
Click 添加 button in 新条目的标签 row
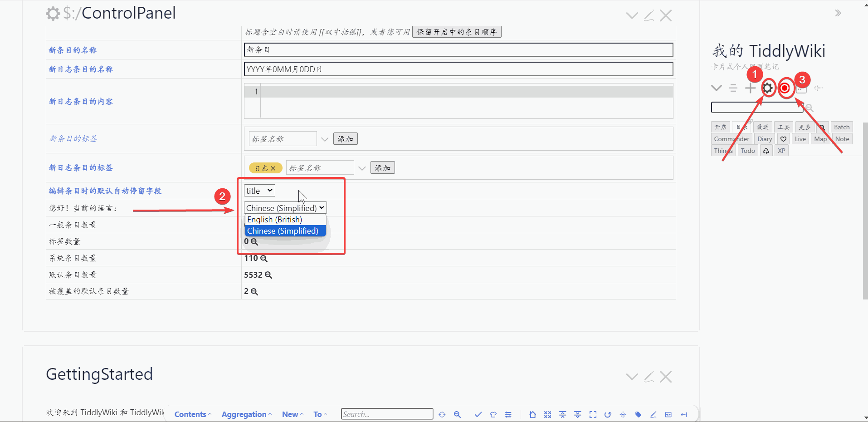pos(346,139)
